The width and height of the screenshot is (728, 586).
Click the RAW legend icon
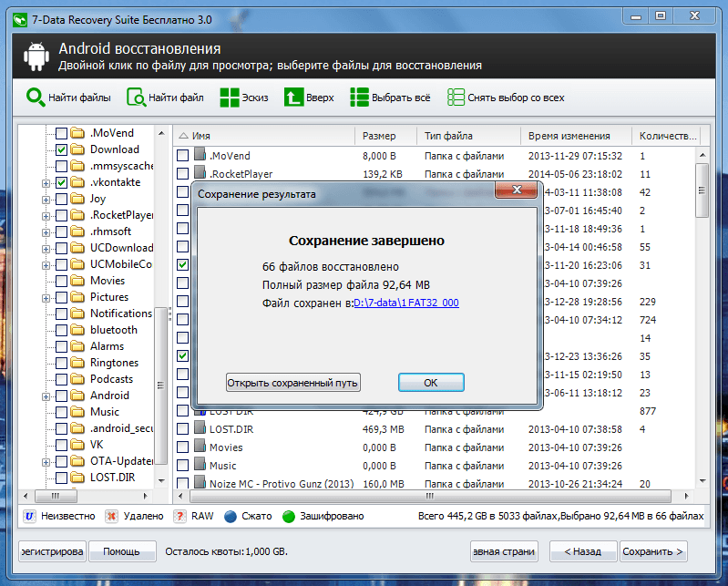[179, 517]
